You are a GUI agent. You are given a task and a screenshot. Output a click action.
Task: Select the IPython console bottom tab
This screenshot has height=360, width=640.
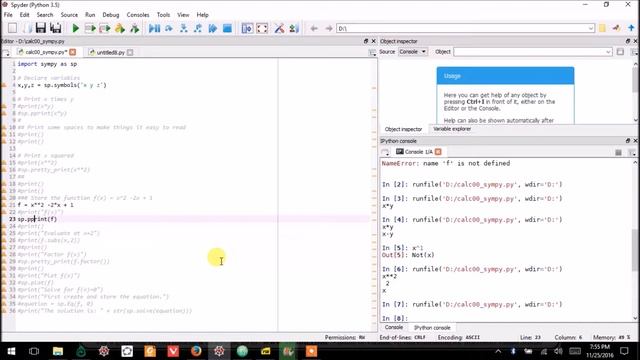pos(432,327)
